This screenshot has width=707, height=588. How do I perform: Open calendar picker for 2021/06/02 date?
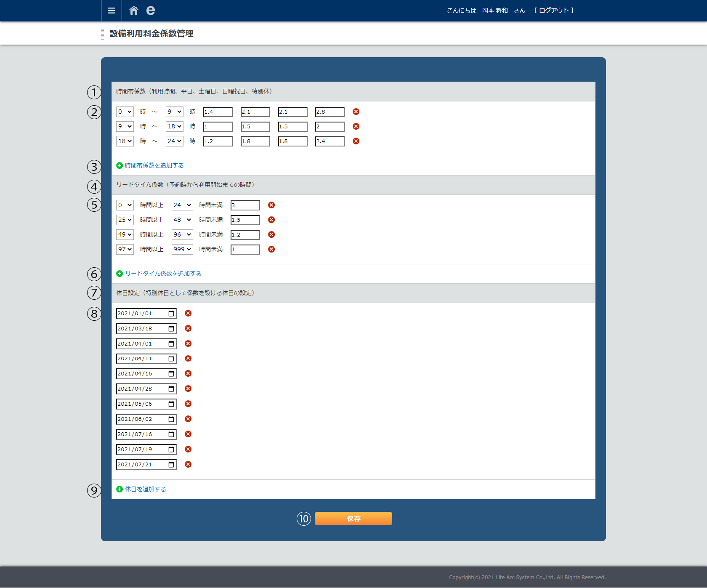click(x=171, y=419)
